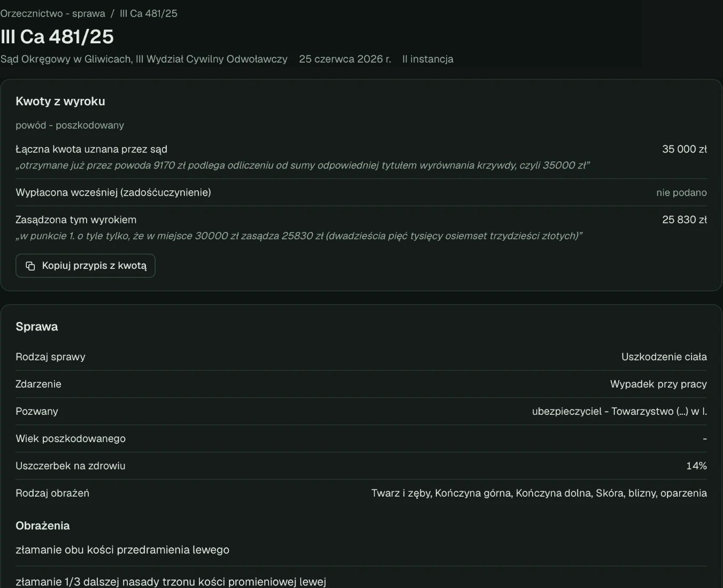Image resolution: width=723 pixels, height=588 pixels.
Task: Click the złamanie obu kości przedramienia lewego entry
Action: 122,550
